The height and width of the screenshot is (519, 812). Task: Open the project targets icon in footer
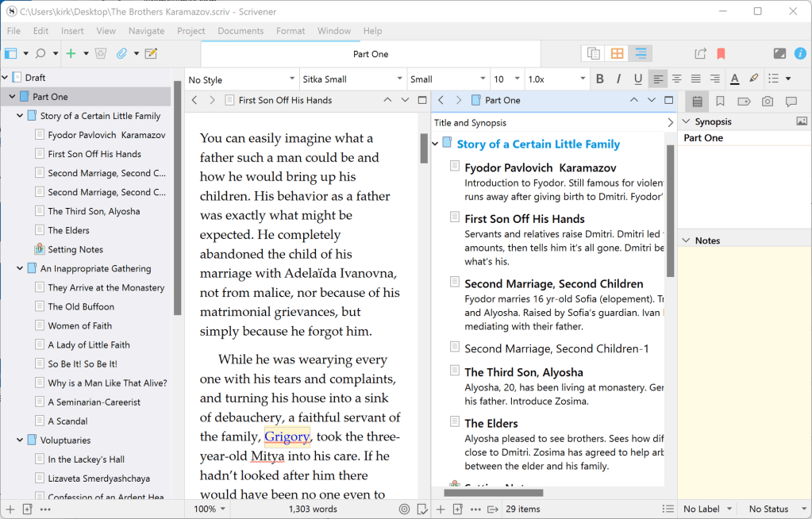pos(405,509)
